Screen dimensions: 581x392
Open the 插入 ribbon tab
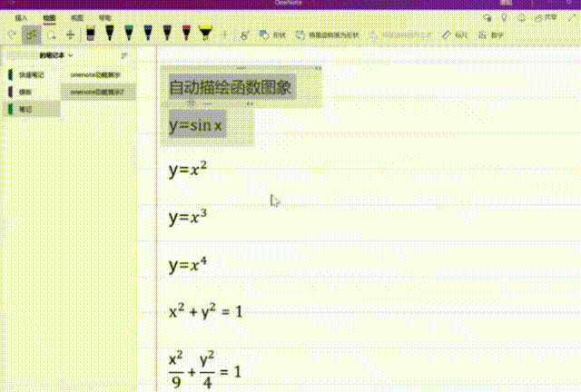coord(21,17)
